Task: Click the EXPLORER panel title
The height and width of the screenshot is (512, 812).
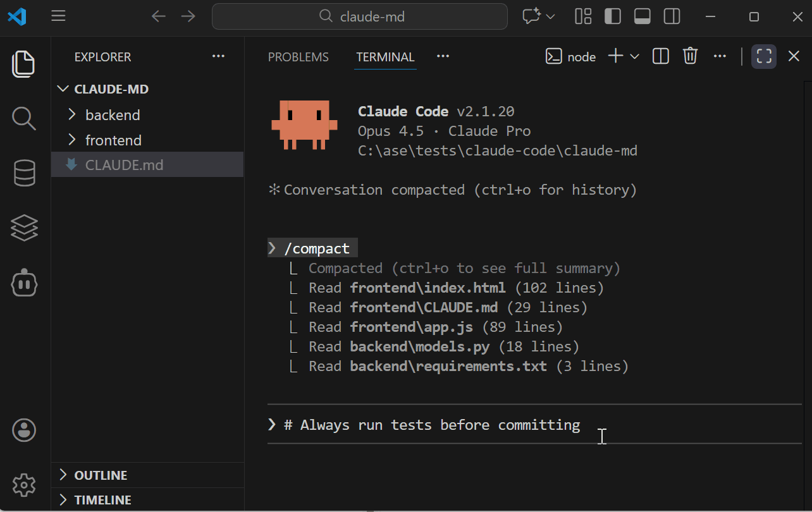Action: click(x=102, y=57)
